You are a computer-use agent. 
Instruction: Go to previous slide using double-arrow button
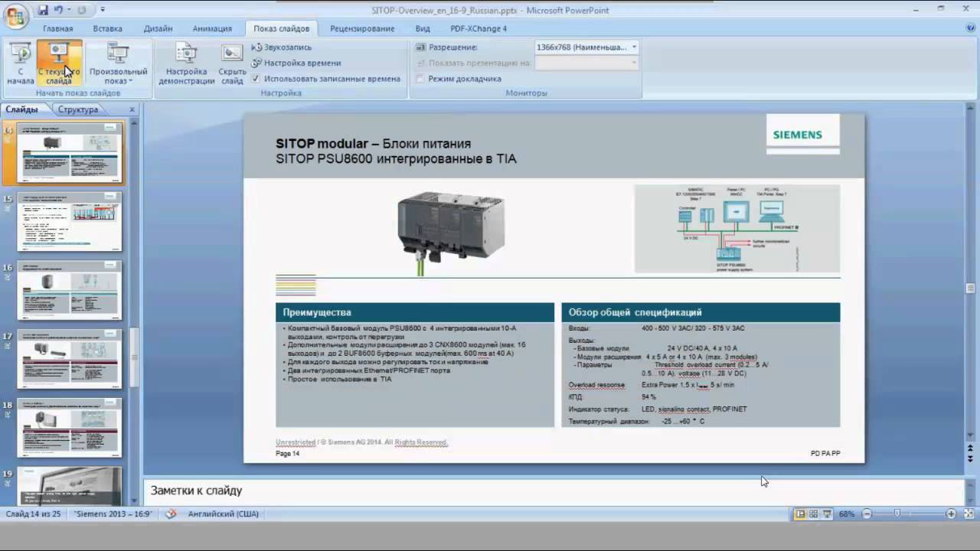pos(972,449)
